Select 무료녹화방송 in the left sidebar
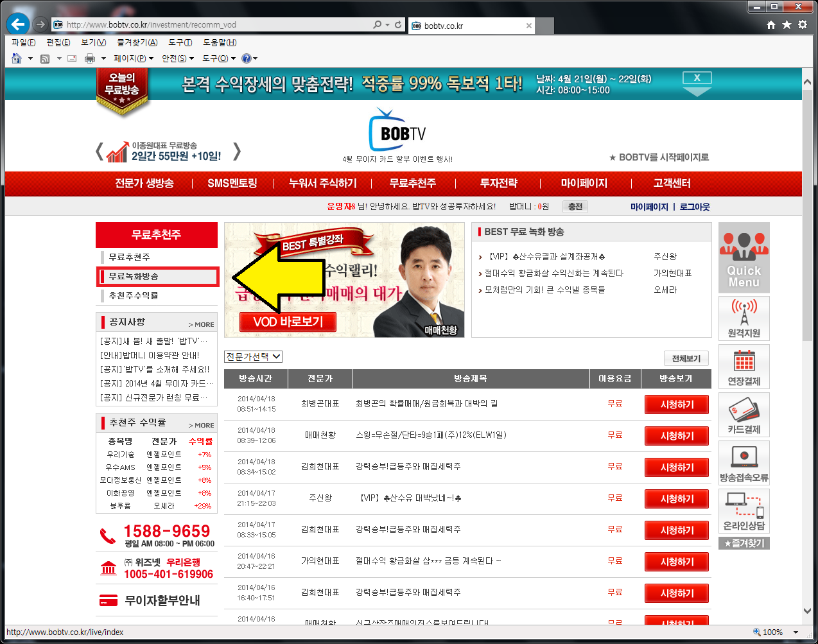The image size is (818, 644). click(x=157, y=276)
